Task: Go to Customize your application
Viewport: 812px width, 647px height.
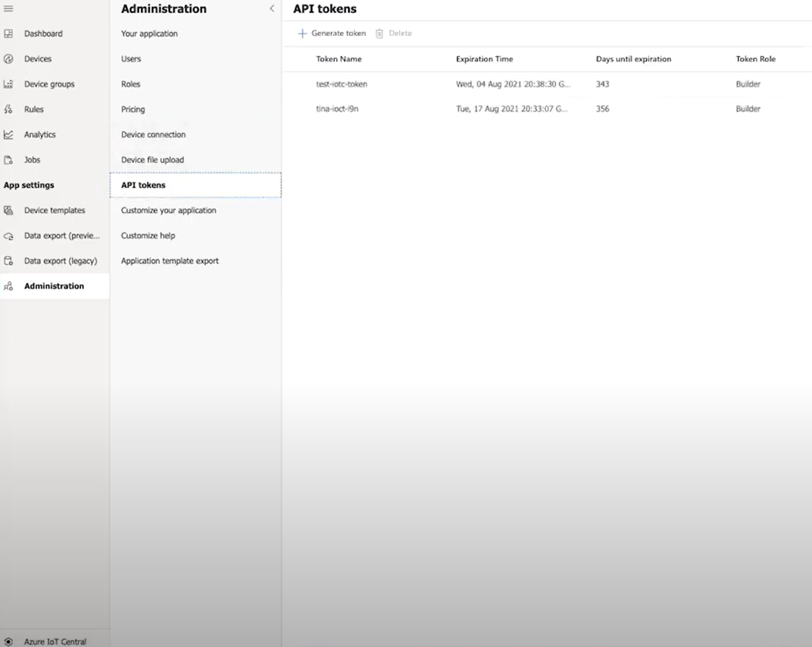Action: [x=169, y=211]
